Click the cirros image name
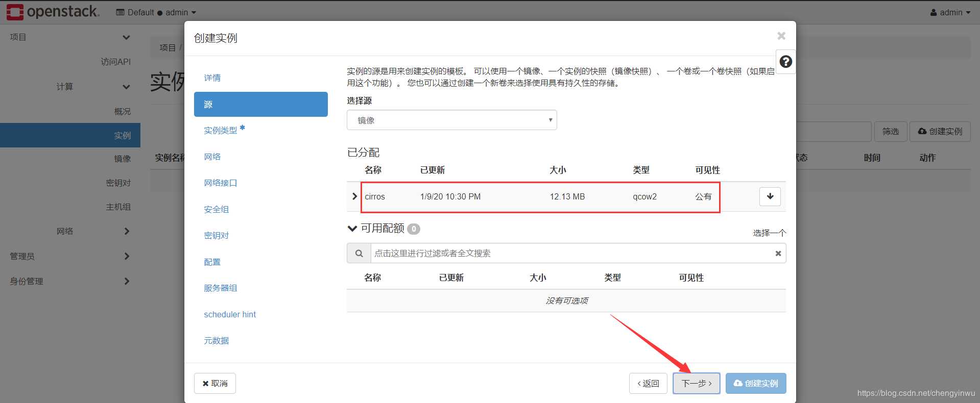This screenshot has height=403, width=980. [375, 196]
